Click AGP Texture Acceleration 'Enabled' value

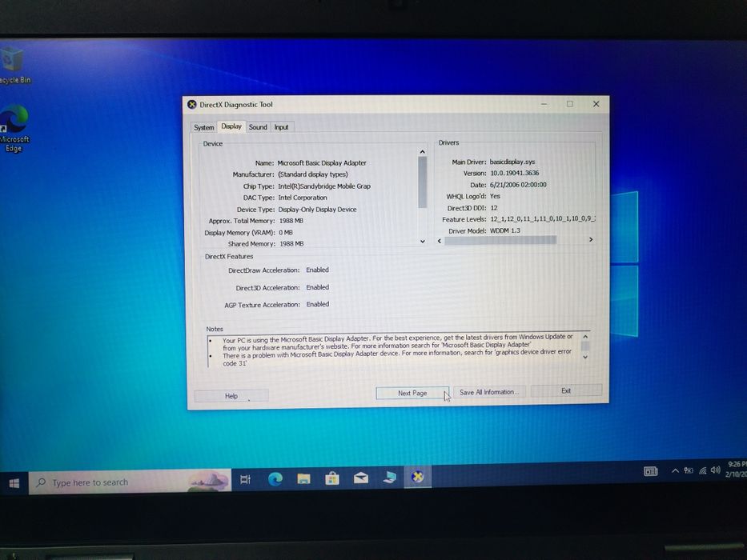tap(318, 304)
